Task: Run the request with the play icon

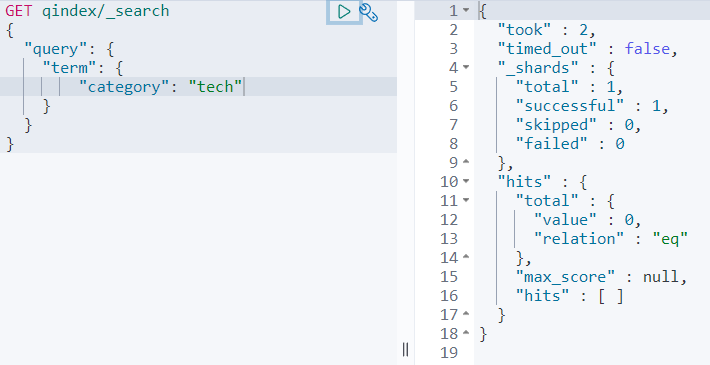Action: tap(344, 12)
